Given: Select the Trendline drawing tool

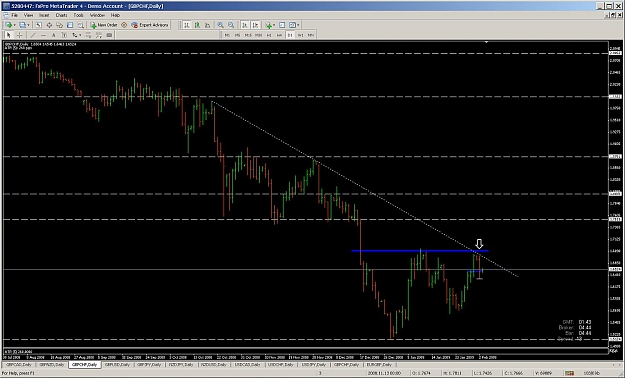Looking at the screenshot, I should [33, 35].
